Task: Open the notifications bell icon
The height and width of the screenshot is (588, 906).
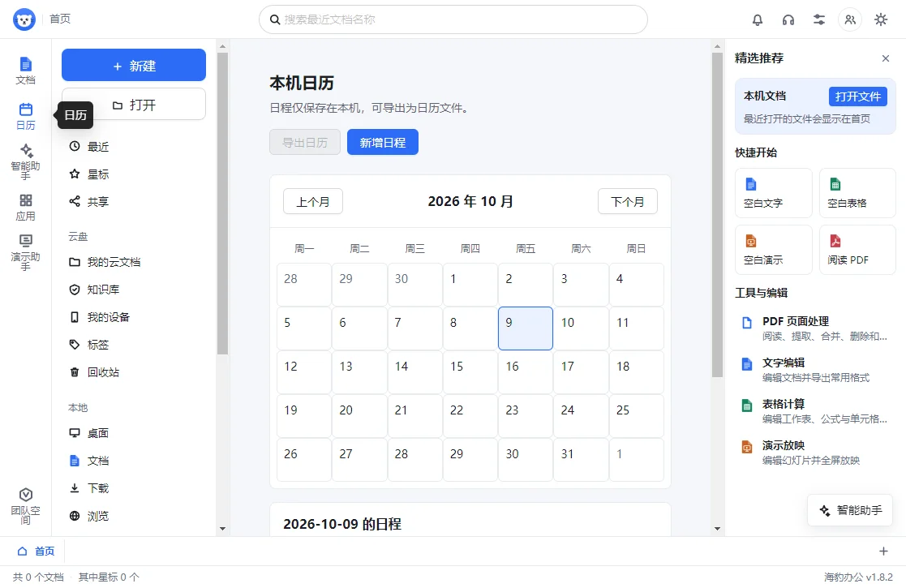Action: 757,19
